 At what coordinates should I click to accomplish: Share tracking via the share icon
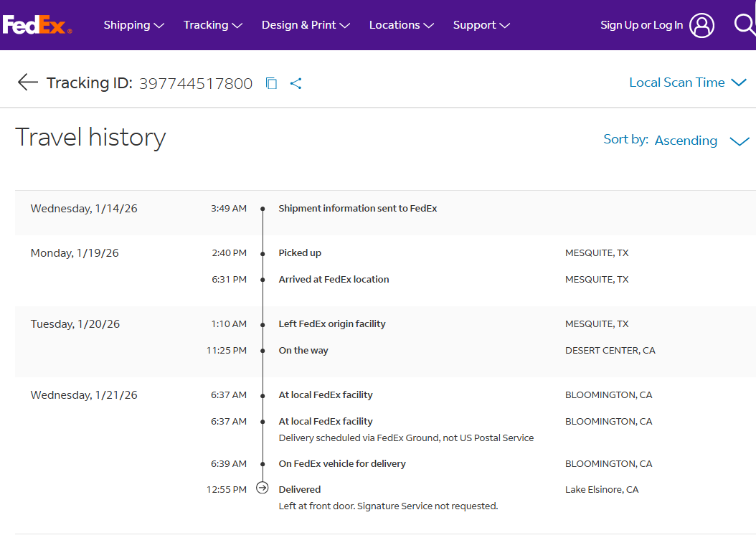[296, 83]
